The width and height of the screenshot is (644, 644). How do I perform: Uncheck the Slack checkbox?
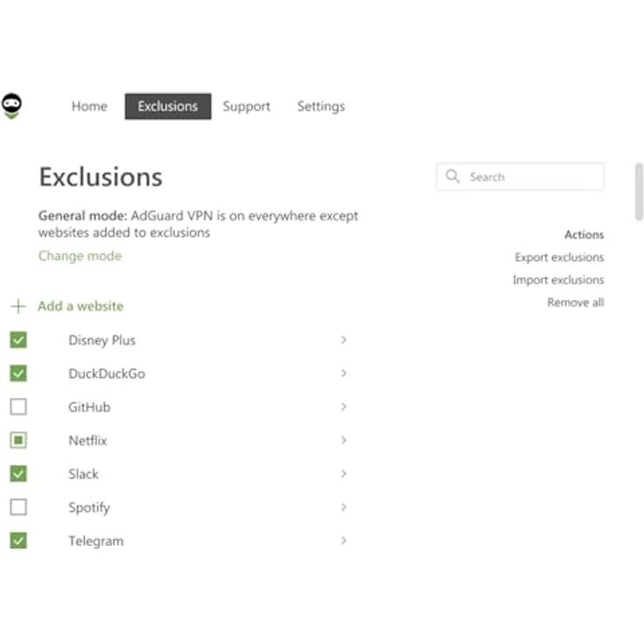pos(18,473)
